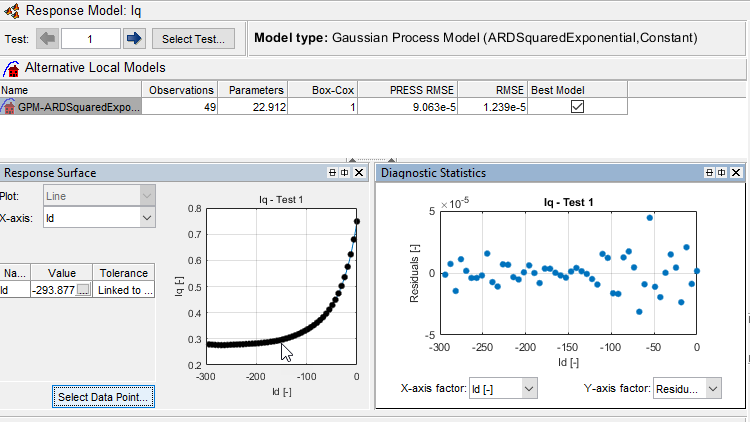Image resolution: width=750 pixels, height=422 pixels.
Task: Close the Response Surface panel
Action: (x=359, y=173)
